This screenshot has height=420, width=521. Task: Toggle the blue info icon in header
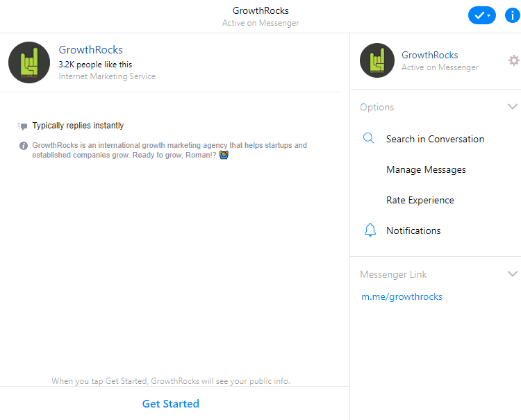tap(513, 15)
